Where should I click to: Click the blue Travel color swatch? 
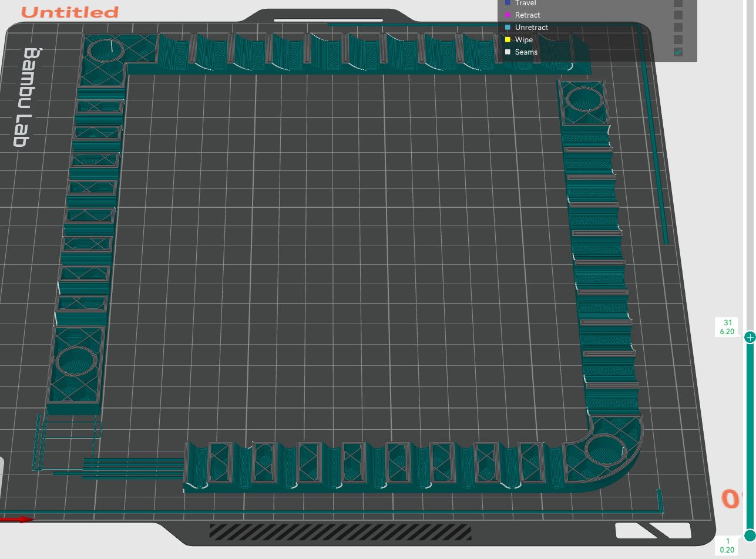pyautogui.click(x=508, y=3)
